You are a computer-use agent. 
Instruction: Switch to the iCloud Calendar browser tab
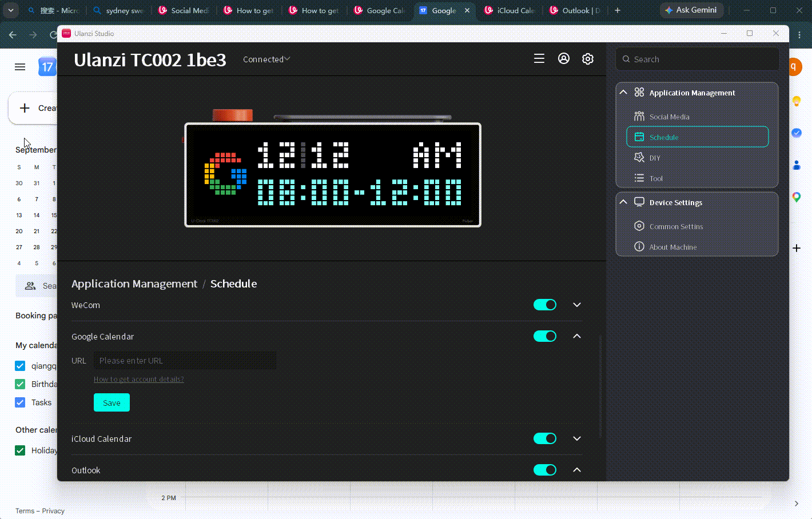[x=509, y=10]
